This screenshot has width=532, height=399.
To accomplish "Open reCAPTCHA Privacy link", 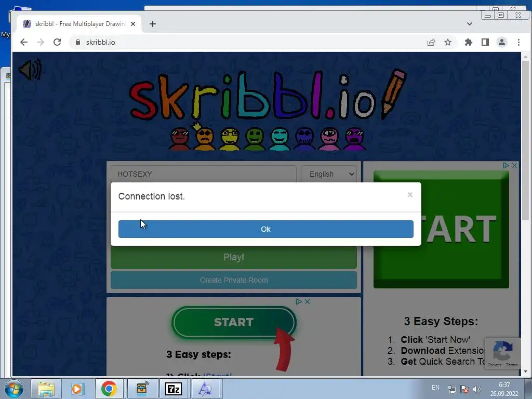I will click(495, 365).
